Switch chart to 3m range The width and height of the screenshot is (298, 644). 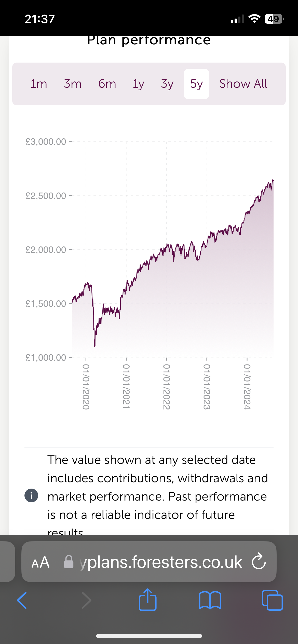tap(73, 84)
